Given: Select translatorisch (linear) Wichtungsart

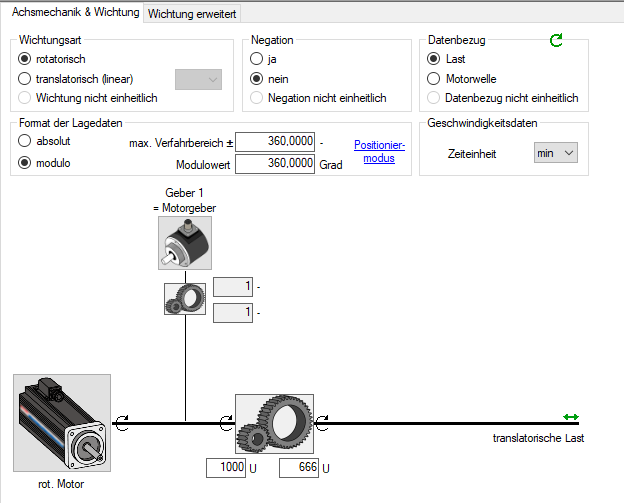Looking at the screenshot, I should (25, 78).
